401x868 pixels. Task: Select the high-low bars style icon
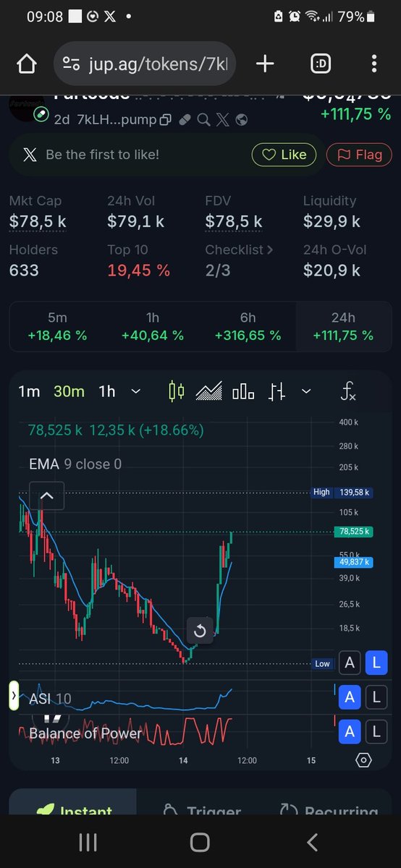pyautogui.click(x=277, y=391)
